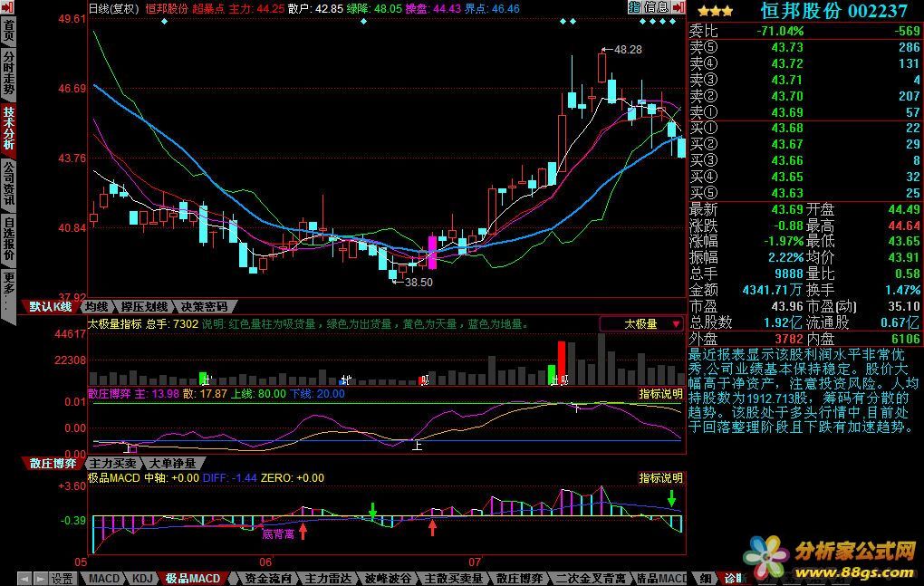Switch to 撑压划线 tab
The height and width of the screenshot is (586, 924).
144,307
